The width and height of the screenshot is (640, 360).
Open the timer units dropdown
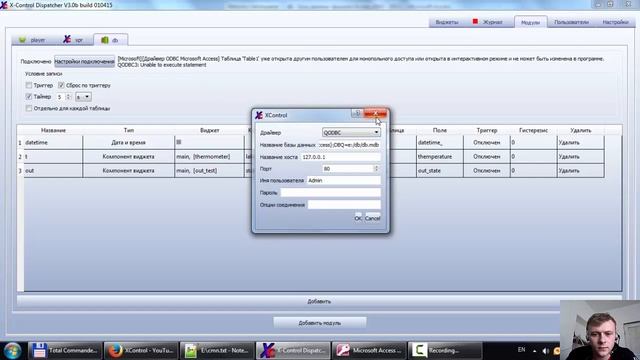pos(83,97)
